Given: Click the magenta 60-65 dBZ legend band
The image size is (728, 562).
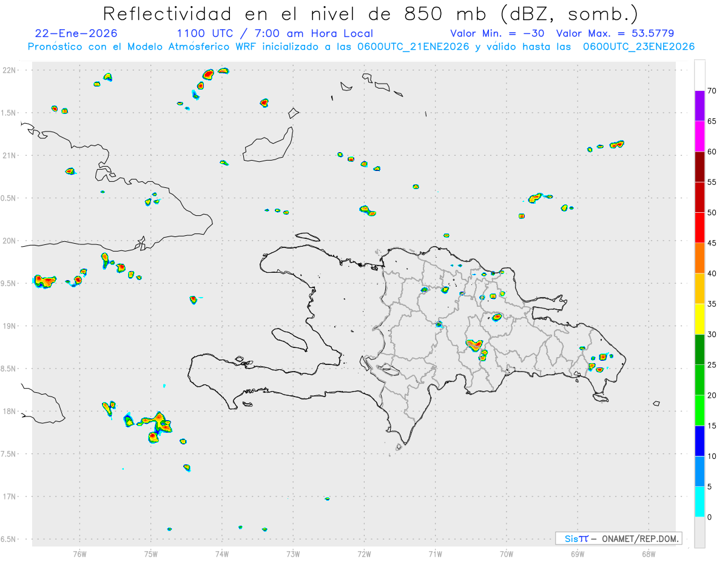Looking at the screenshot, I should tap(699, 136).
